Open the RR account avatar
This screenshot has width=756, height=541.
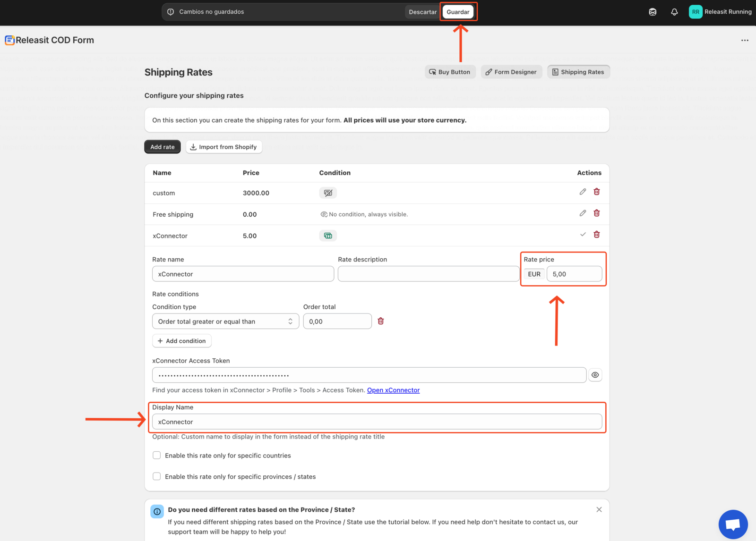[x=696, y=12]
